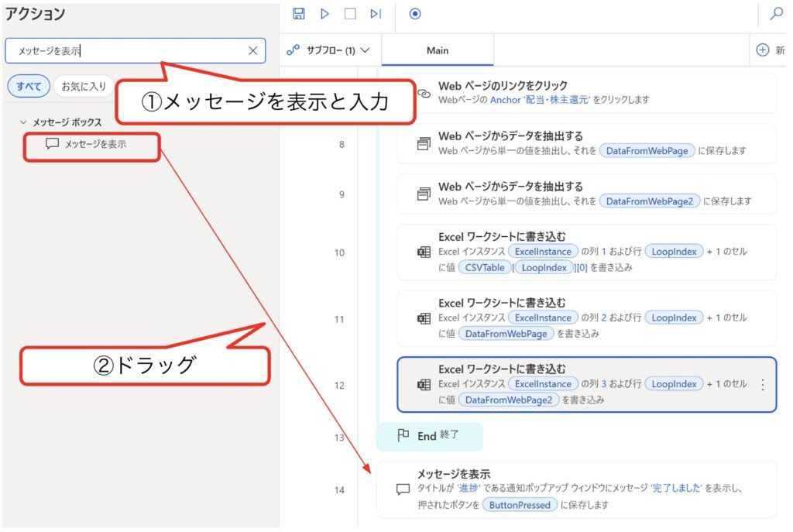Select メッセージを表示 action in the tree

pyautogui.click(x=94, y=144)
